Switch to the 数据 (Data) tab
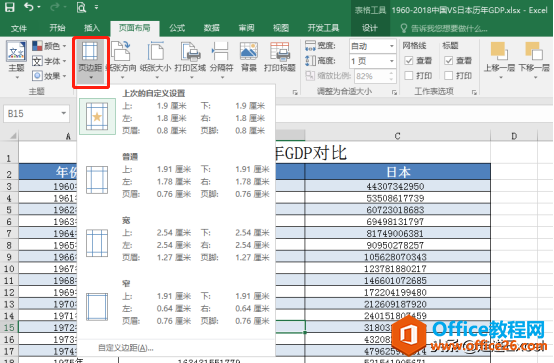554x363 pixels. (211, 28)
